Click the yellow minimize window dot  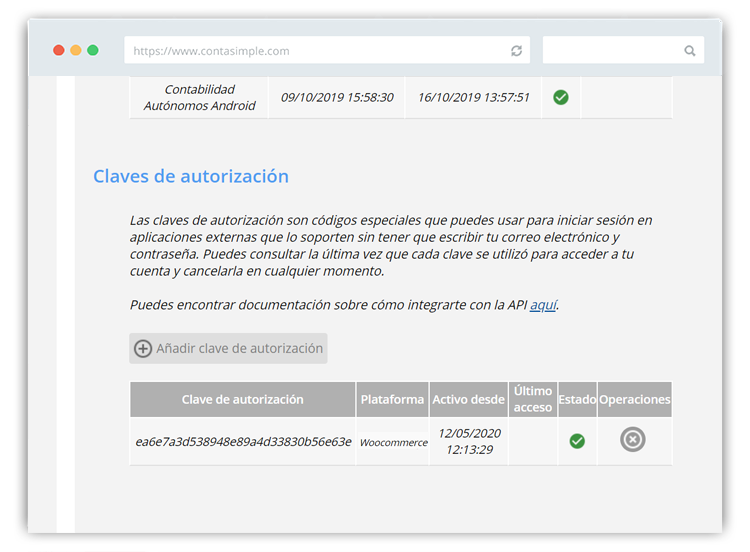point(76,50)
